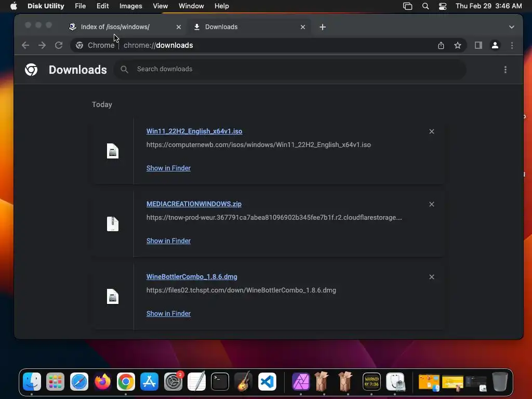The height and width of the screenshot is (399, 532).
Task: Click the forward navigation arrow
Action: click(42, 45)
